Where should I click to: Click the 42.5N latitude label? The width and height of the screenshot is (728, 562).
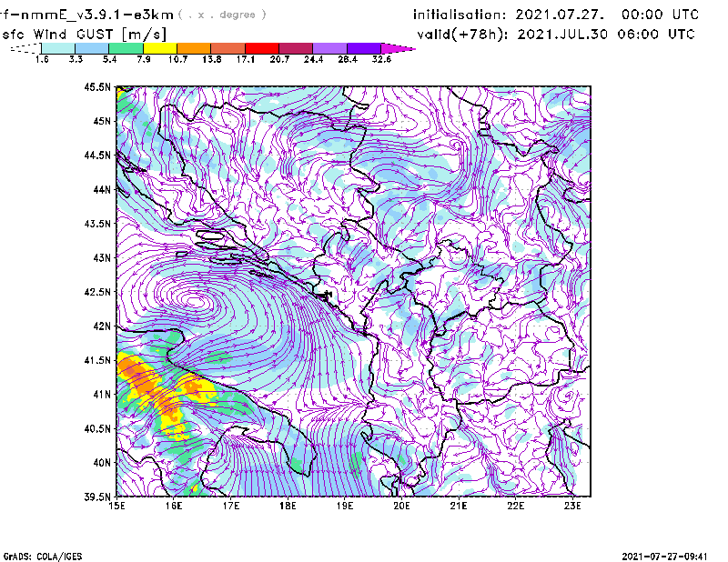(x=98, y=292)
